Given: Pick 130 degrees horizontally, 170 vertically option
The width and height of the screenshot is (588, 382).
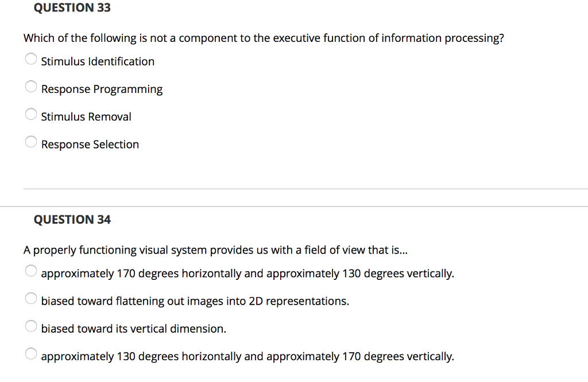Looking at the screenshot, I should (31, 354).
